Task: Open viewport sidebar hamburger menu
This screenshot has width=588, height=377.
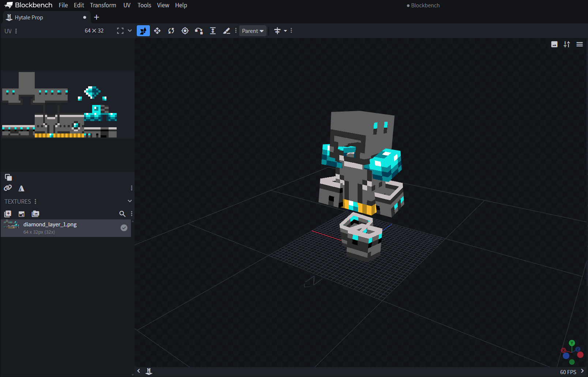Action: (x=580, y=44)
